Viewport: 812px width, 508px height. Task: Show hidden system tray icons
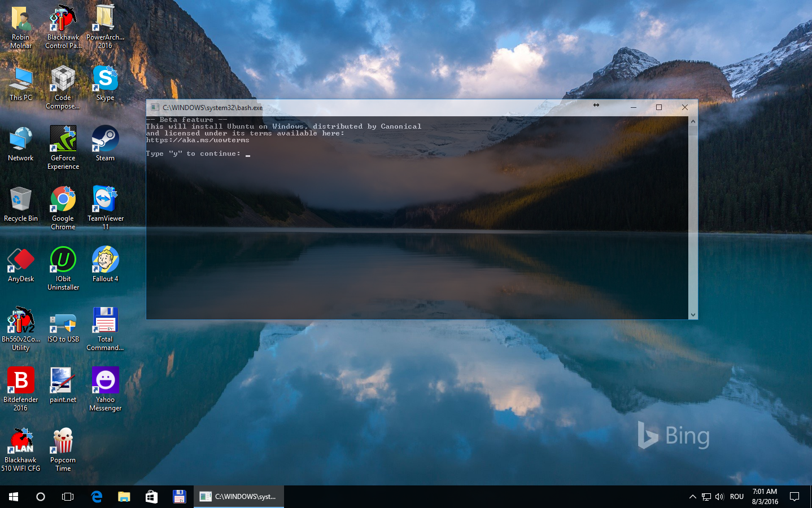tap(693, 497)
